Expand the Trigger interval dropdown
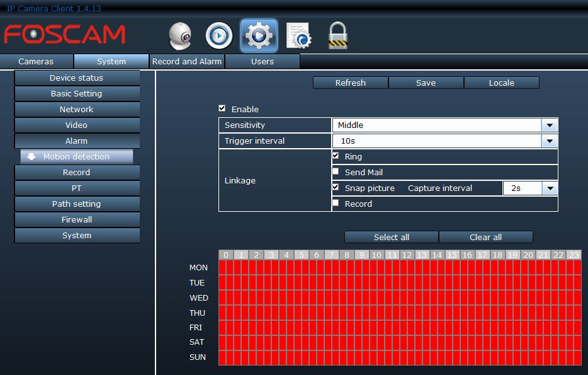This screenshot has width=588, height=375. (550, 141)
